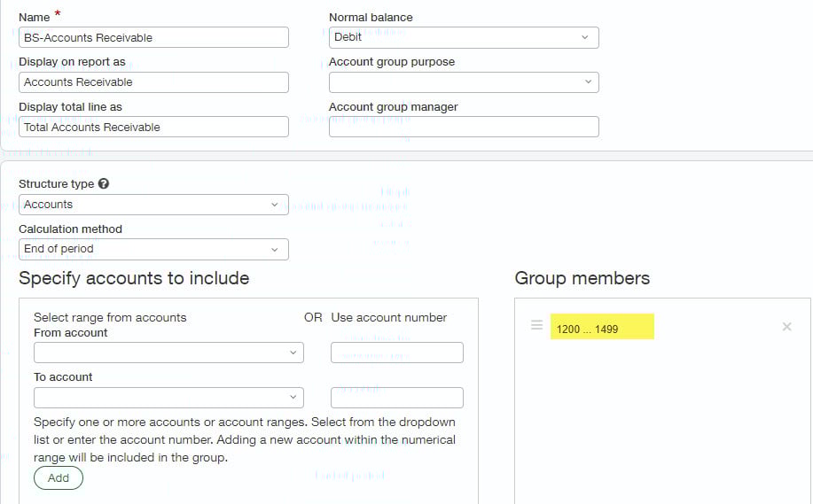Remove the 1200 ... 1499 group member
Viewport: 813px width, 504px height.
pyautogui.click(x=786, y=327)
